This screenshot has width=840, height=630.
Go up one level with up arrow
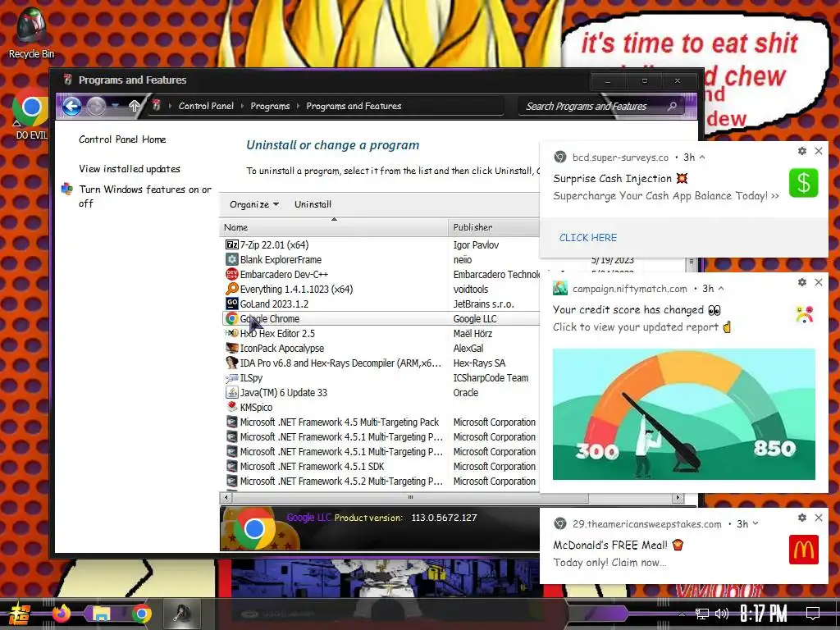click(x=135, y=106)
